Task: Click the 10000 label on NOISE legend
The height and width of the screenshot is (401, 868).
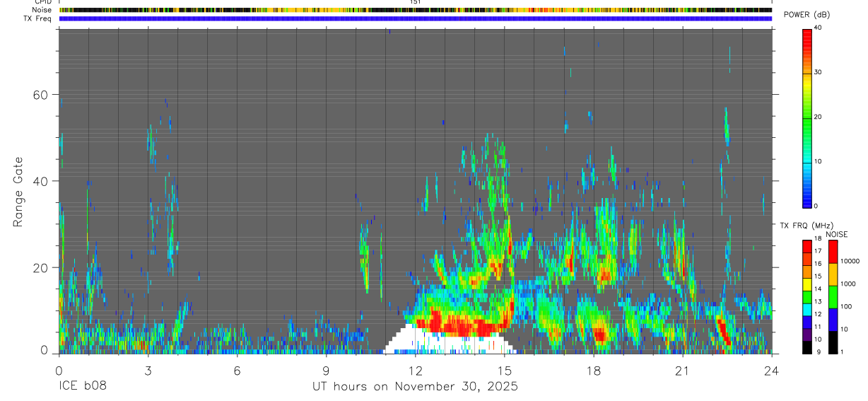Action: 850,262
